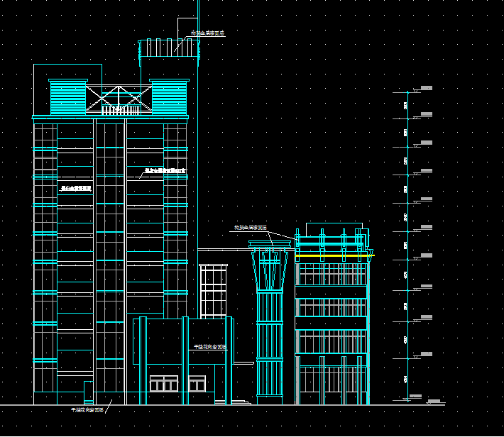Select the left striped rooftop block
The width and height of the screenshot is (504, 437).
tap(67, 99)
